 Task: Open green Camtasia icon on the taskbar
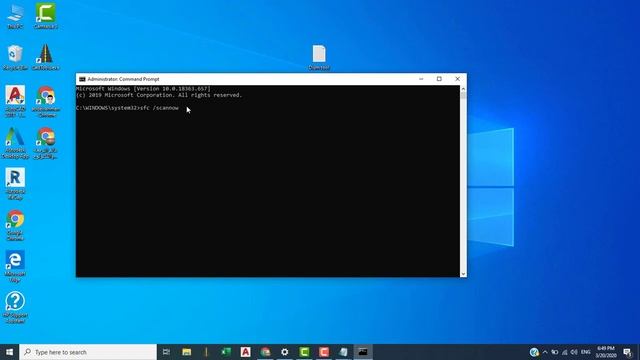tap(304, 352)
